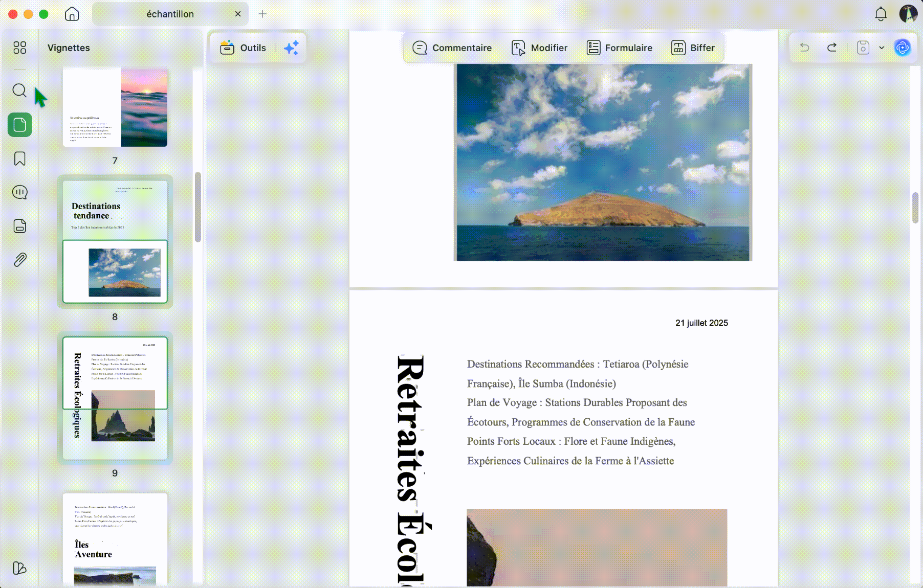Save the document using disk icon
Viewport: 923px width, 588px height.
863,48
